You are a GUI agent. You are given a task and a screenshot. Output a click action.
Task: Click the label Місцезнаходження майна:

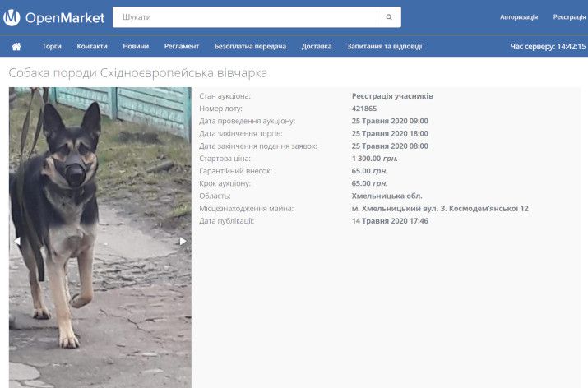(246, 209)
